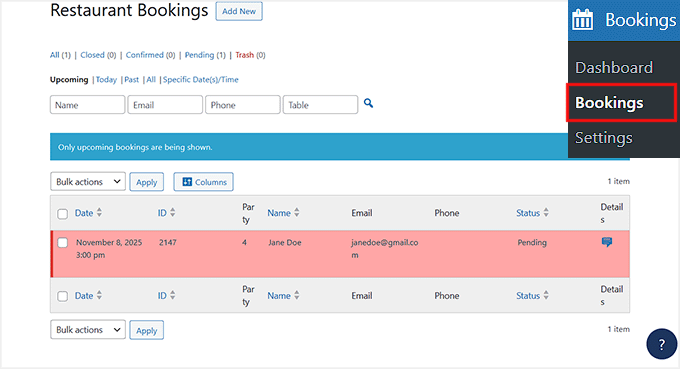The image size is (680, 369).
Task: Click the Status column header link at top
Action: point(528,213)
